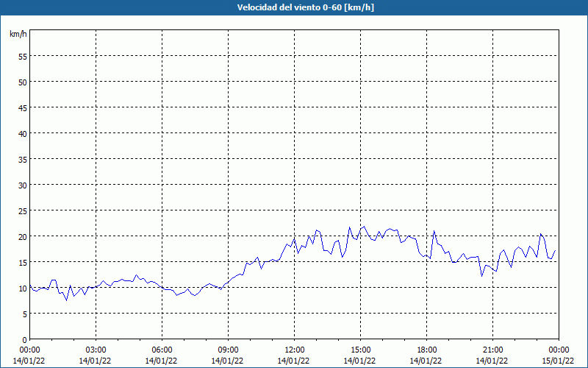
Task: Click the 10 y-axis label
Action: click(23, 289)
